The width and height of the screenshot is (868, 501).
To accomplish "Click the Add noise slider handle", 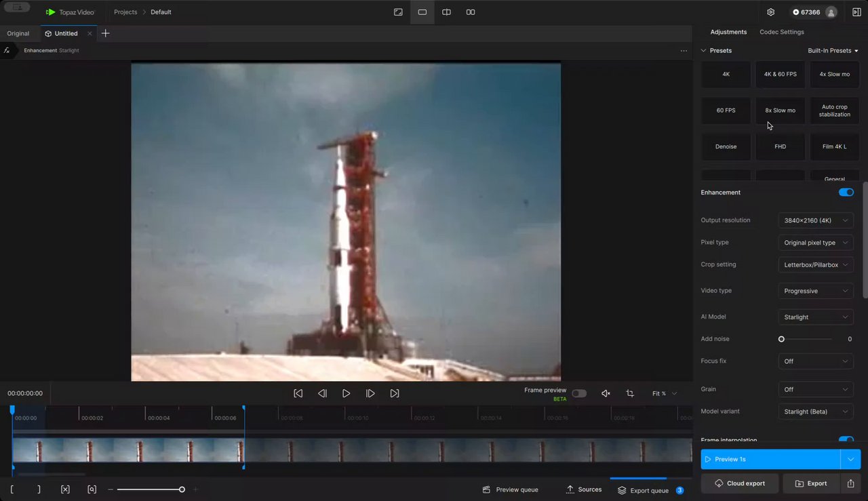I will (x=781, y=339).
